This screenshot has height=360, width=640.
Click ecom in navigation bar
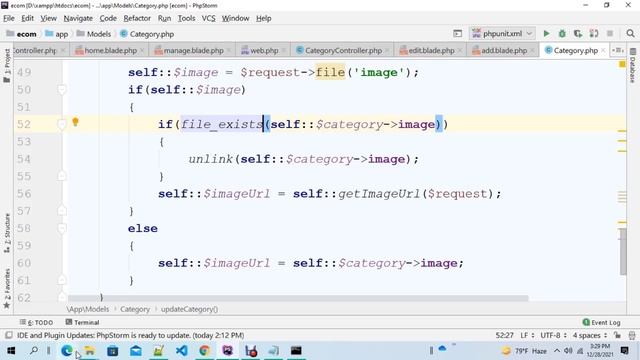[x=22, y=34]
